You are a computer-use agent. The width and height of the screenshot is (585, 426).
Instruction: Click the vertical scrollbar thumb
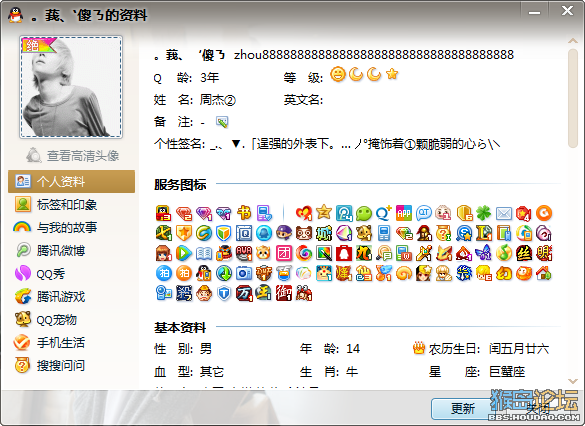coord(573,98)
